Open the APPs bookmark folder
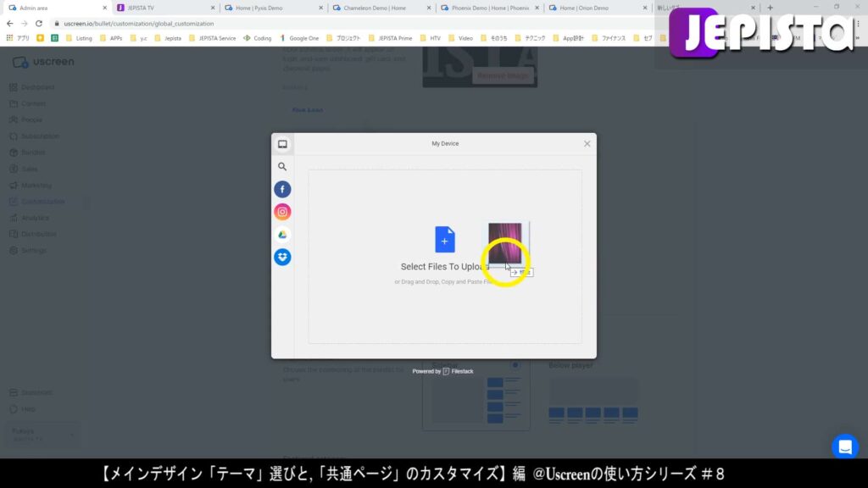The image size is (868, 488). click(111, 38)
